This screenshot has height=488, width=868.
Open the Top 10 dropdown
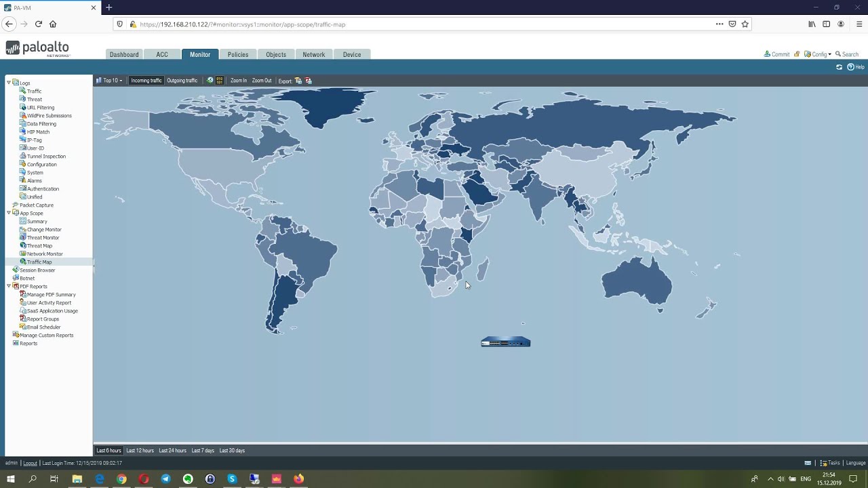(x=109, y=81)
